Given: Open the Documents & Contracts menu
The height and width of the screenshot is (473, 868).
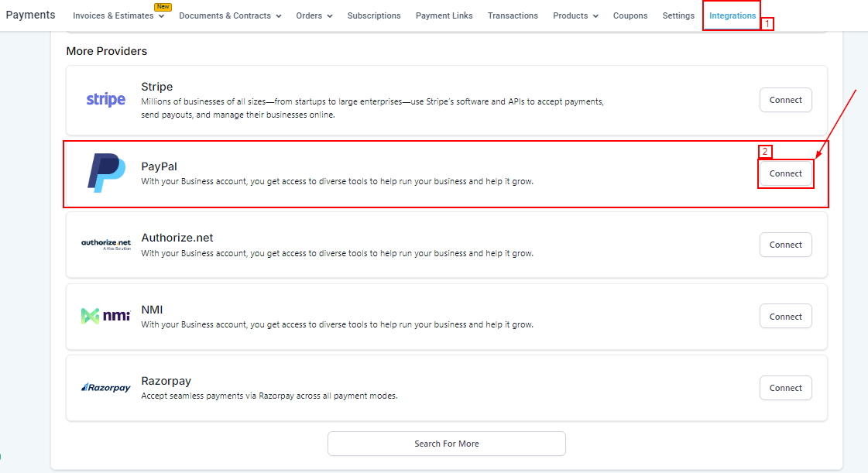Looking at the screenshot, I should pyautogui.click(x=230, y=15).
